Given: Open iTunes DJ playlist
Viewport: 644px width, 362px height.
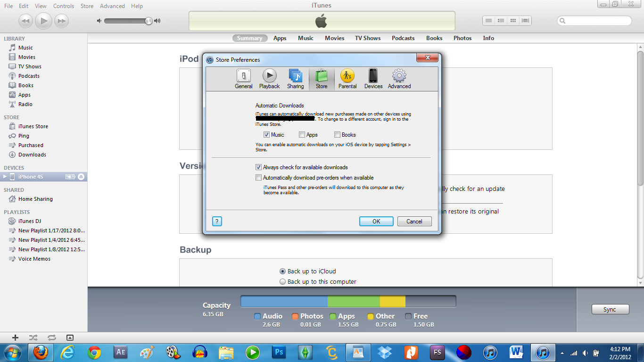Looking at the screenshot, I should pos(29,221).
